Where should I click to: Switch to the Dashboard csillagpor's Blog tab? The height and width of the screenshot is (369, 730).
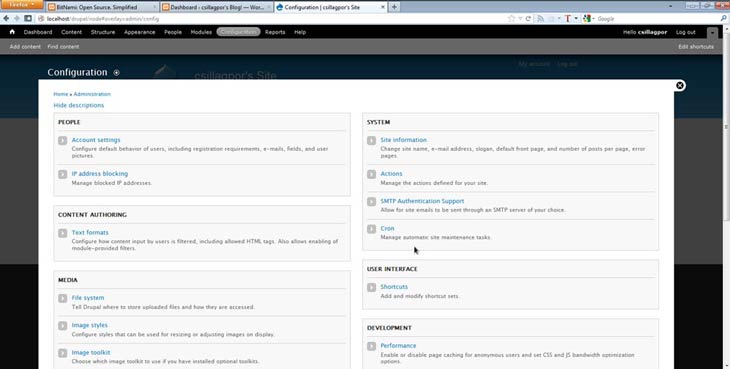(216, 7)
